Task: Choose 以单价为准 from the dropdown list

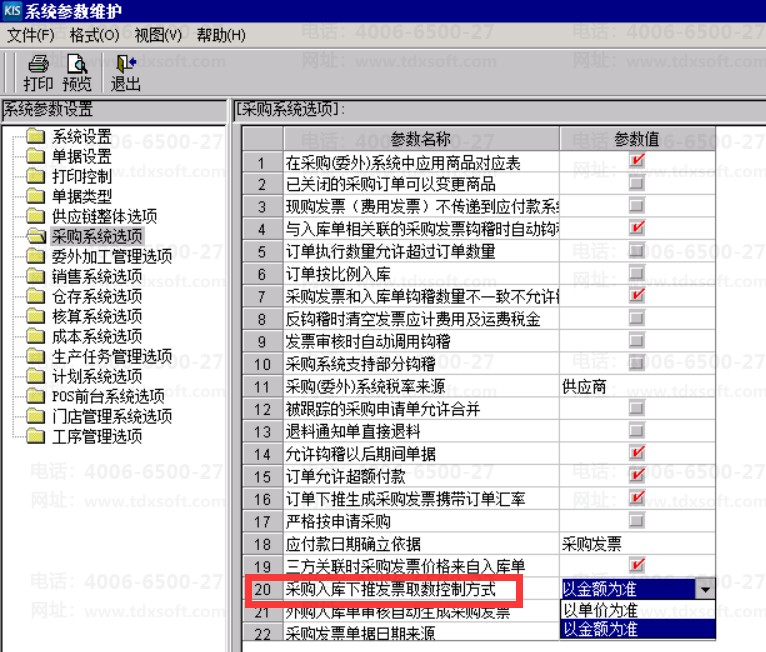Action: 638,610
